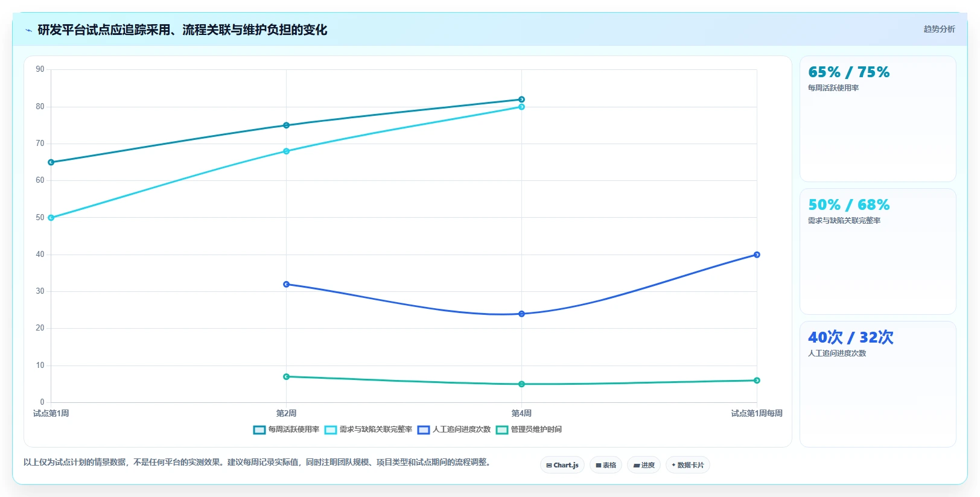Click 每周活跃使用率 data point at 第2周
The image size is (980, 497).
(x=286, y=125)
